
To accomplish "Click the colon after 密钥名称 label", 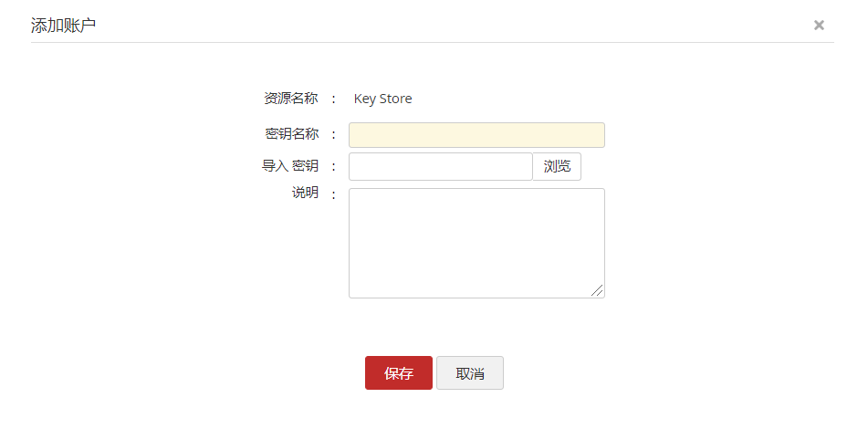I will pyautogui.click(x=334, y=134).
